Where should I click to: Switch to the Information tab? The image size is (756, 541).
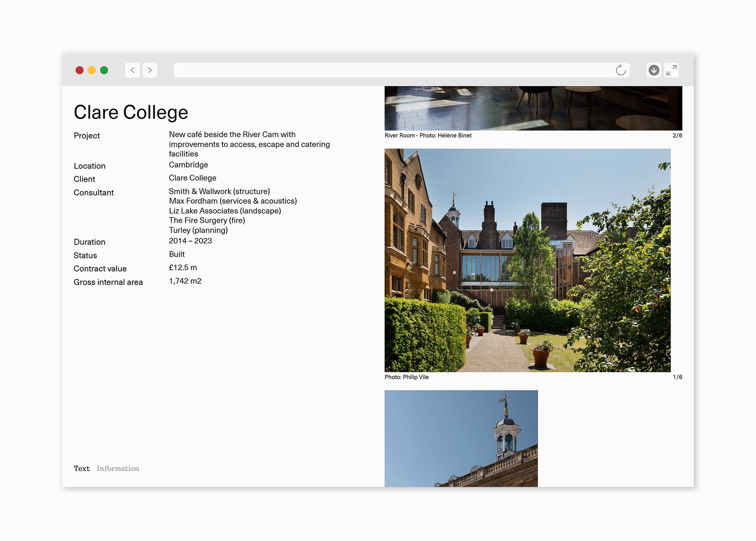coord(118,468)
